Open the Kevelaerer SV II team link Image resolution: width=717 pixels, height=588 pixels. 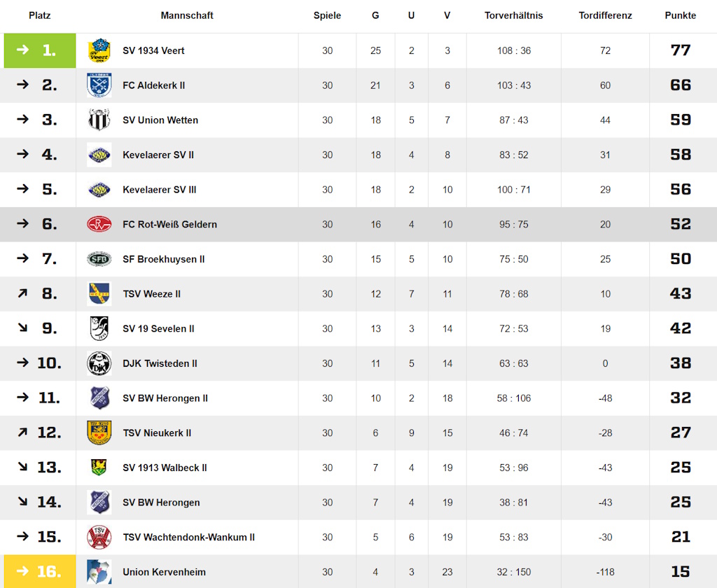[158, 155]
